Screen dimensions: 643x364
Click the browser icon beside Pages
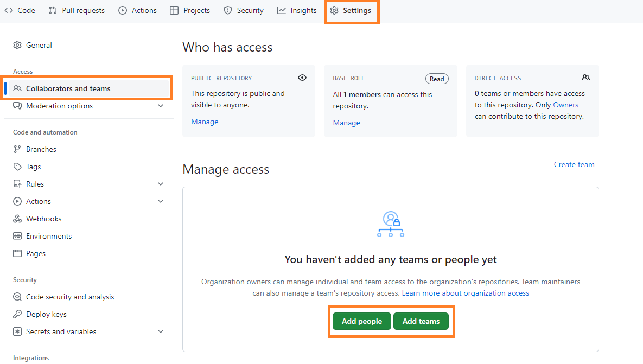point(17,253)
